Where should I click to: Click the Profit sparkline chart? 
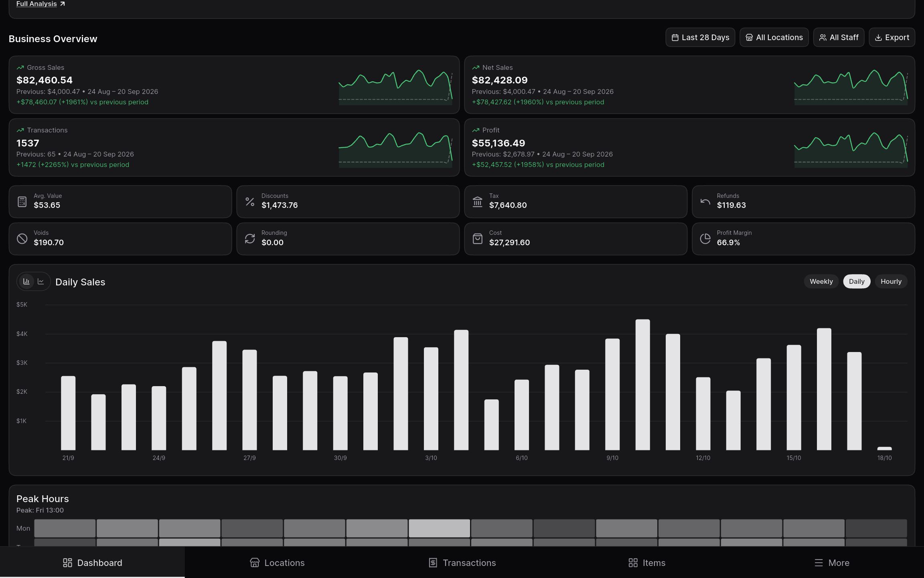pyautogui.click(x=851, y=149)
